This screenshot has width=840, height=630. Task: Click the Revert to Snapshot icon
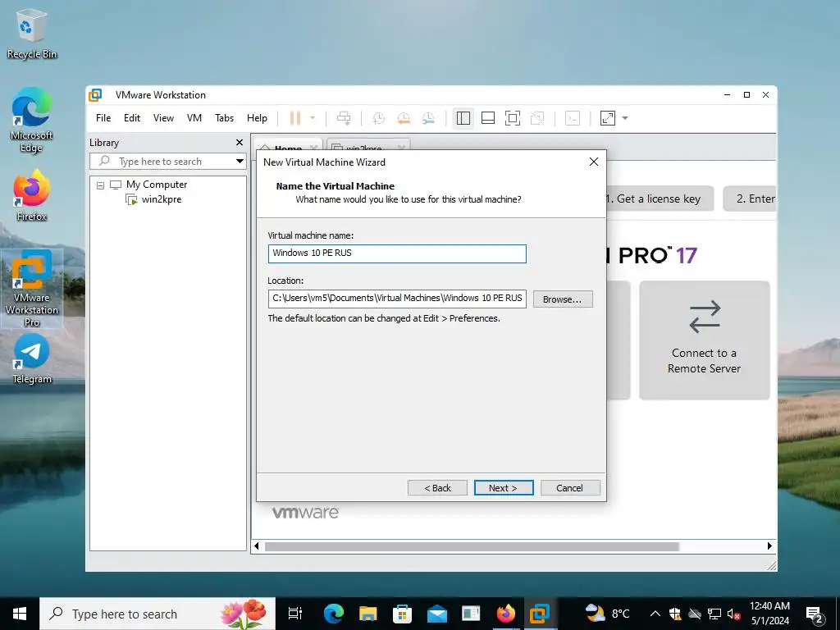[404, 118]
